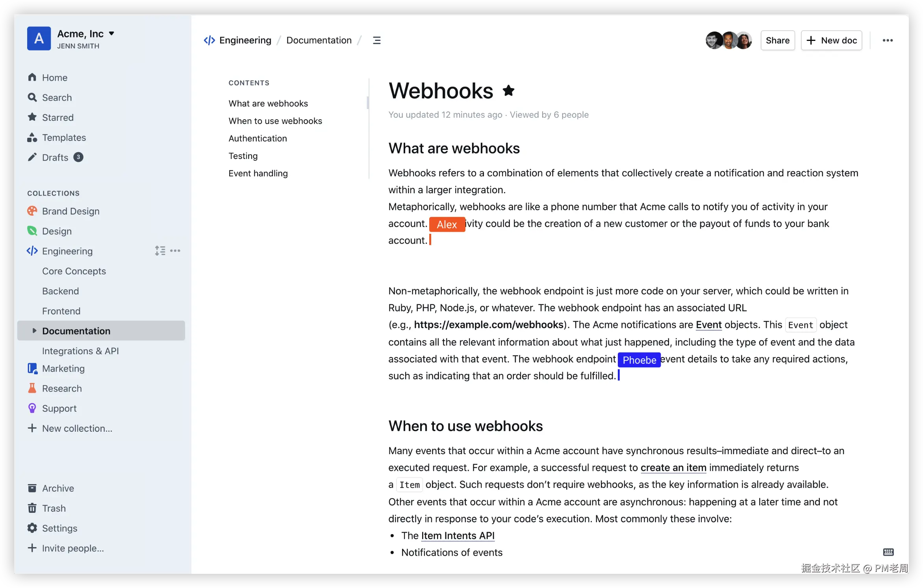Open the Trash in sidebar
The width and height of the screenshot is (923, 588).
54,508
